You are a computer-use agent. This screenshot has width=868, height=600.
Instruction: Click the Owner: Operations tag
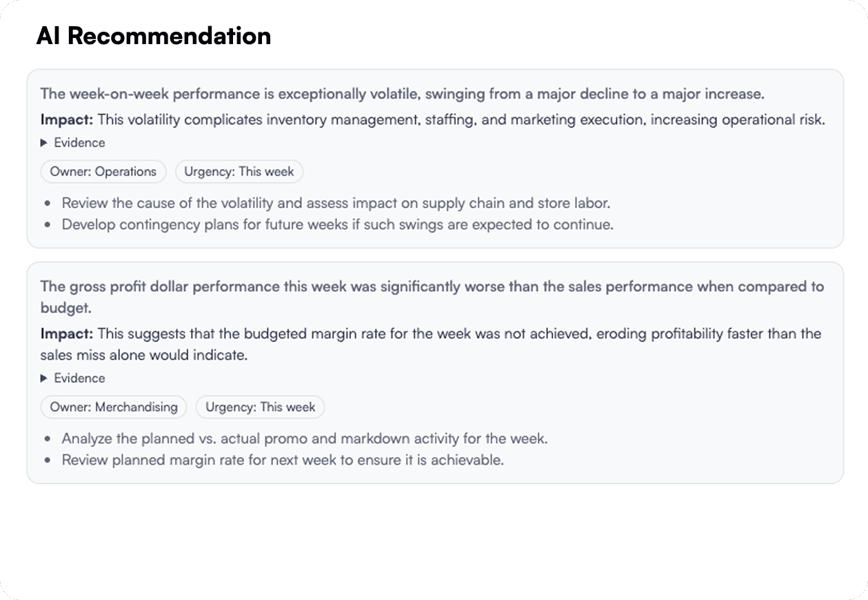point(103,172)
